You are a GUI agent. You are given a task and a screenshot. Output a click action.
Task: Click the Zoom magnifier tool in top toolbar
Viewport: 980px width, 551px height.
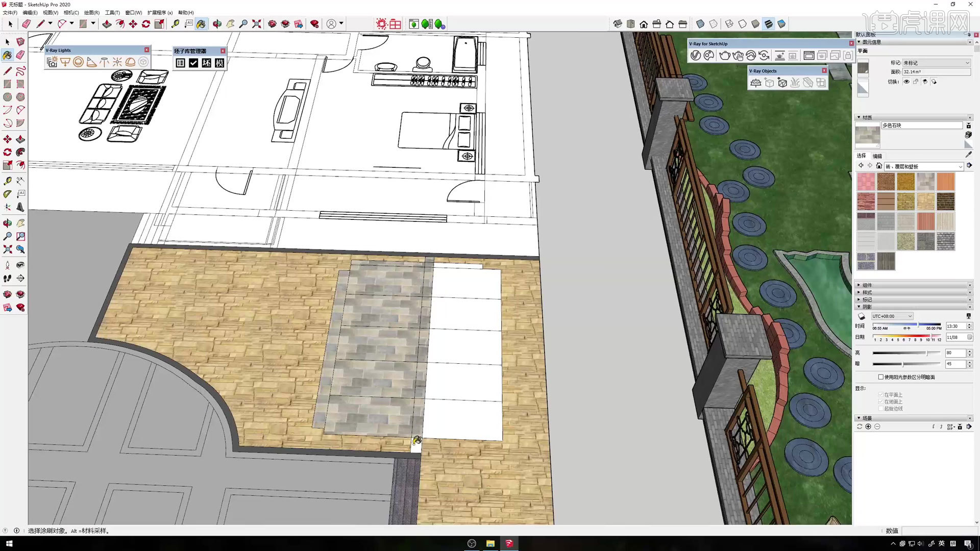(x=243, y=24)
